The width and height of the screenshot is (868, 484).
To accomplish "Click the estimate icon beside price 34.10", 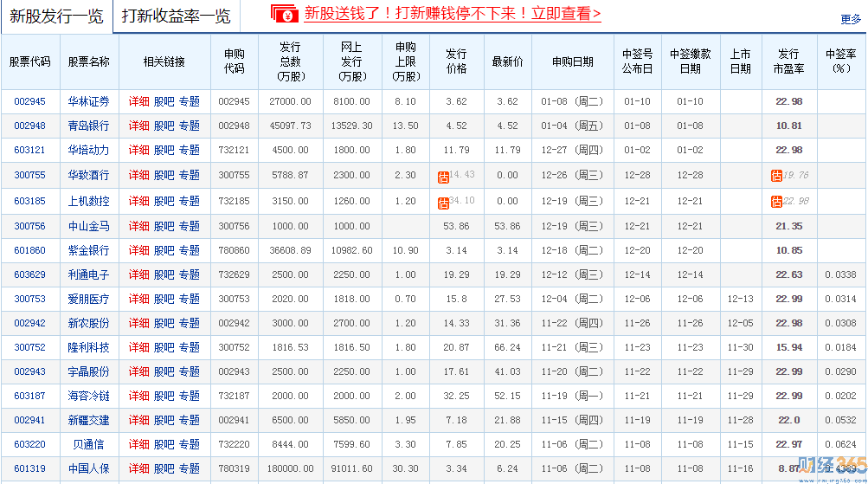I will point(443,203).
